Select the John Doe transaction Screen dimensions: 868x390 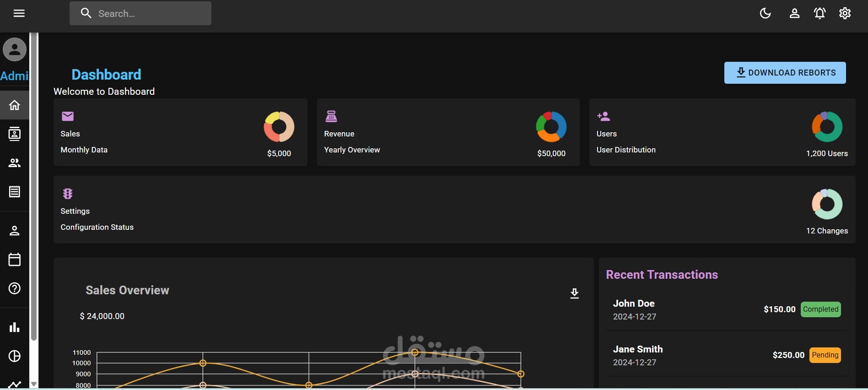[727, 309]
